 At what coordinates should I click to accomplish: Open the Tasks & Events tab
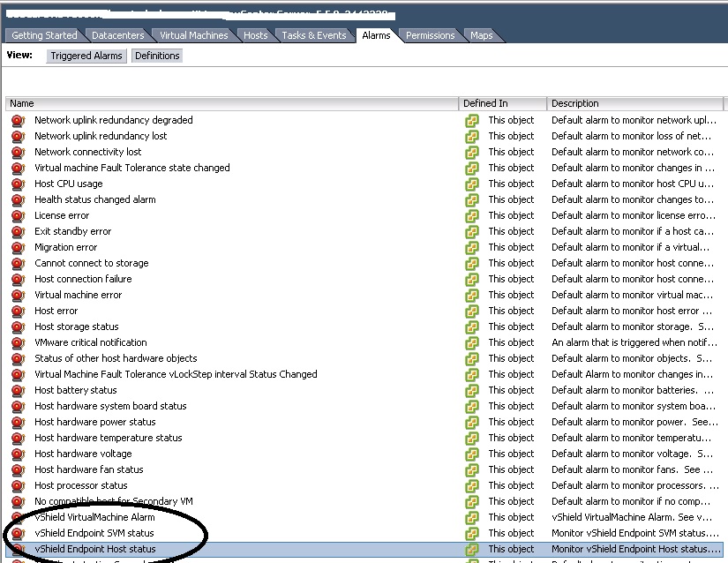(313, 35)
